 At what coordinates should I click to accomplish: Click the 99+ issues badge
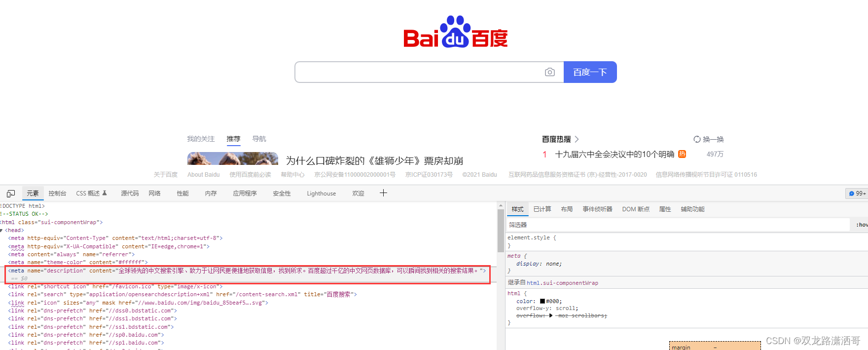(857, 194)
